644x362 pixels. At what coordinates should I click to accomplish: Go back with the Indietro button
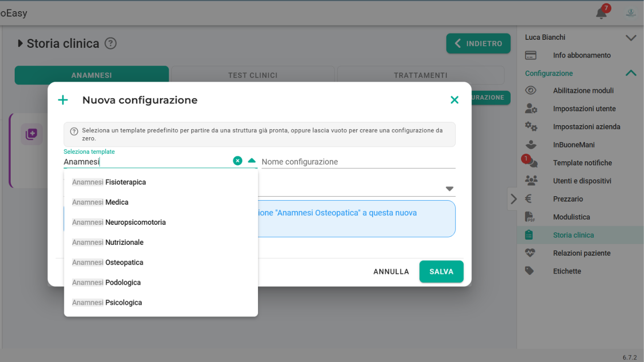click(x=478, y=44)
